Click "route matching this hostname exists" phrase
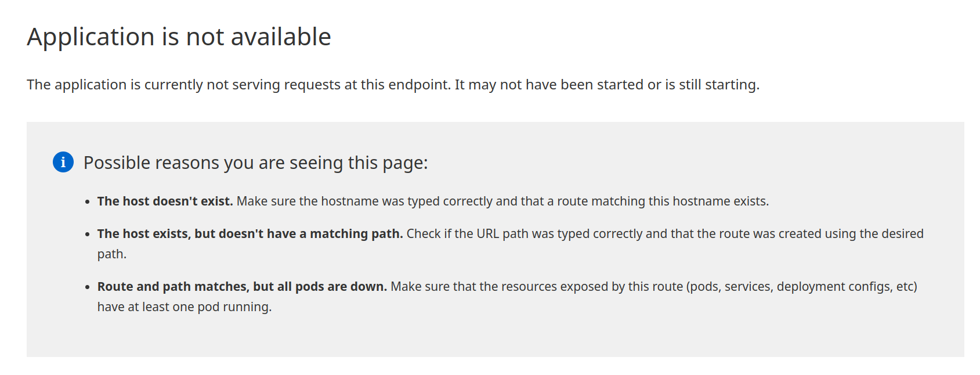Image resolution: width=980 pixels, height=375 pixels. tap(663, 201)
